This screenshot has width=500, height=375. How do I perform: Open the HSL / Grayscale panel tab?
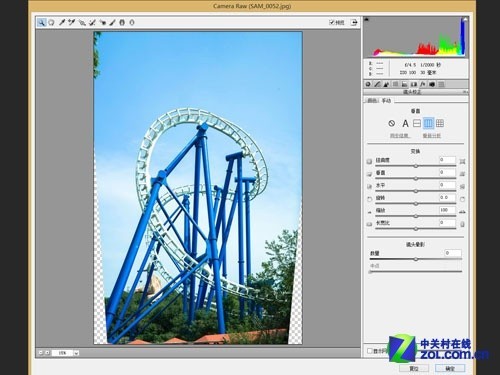pyautogui.click(x=395, y=84)
